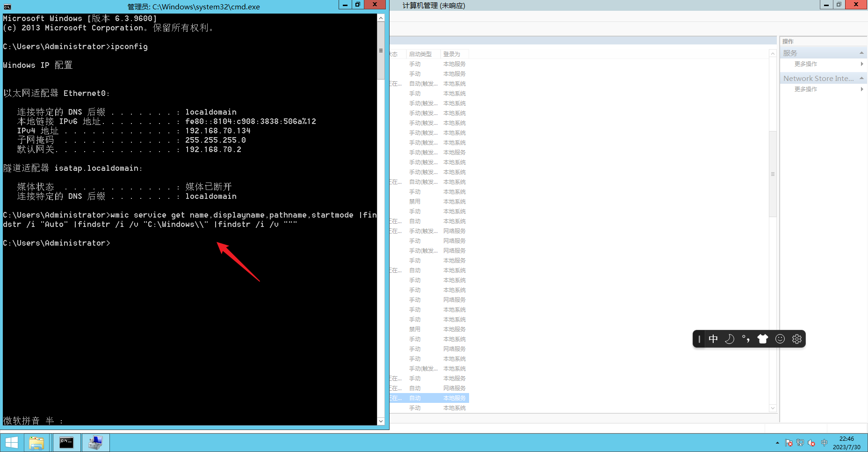
Task: Open the Action Center flag tray icon
Action: (789, 443)
